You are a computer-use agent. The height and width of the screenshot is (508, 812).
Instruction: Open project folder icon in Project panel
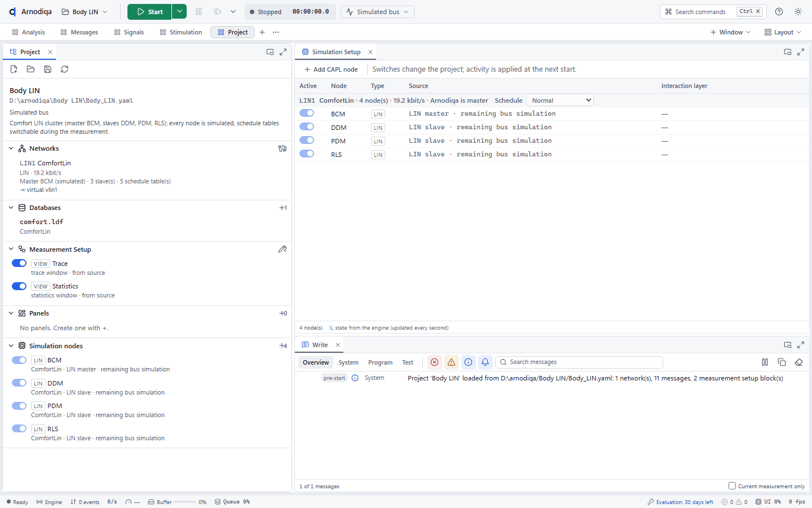pyautogui.click(x=31, y=69)
